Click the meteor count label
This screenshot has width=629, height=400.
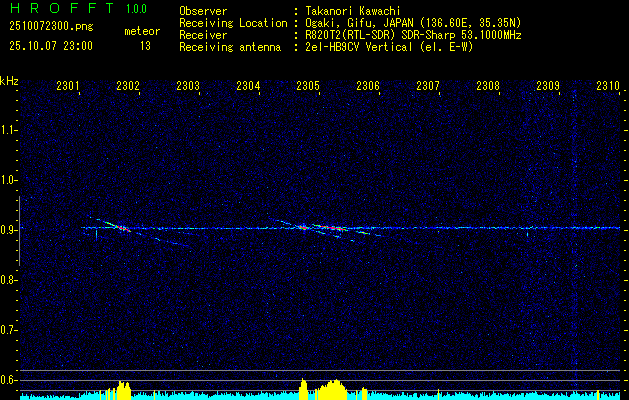[142, 31]
